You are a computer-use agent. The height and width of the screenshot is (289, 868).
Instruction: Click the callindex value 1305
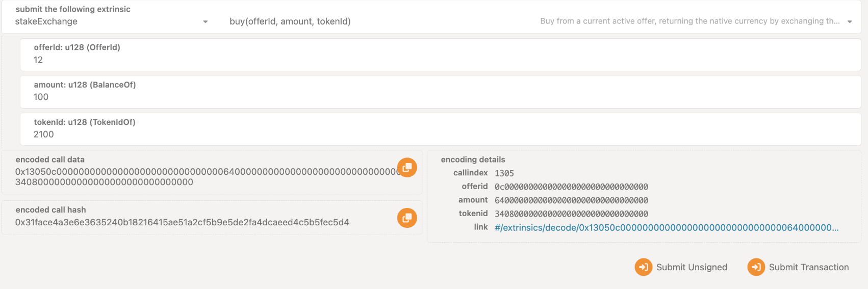504,173
